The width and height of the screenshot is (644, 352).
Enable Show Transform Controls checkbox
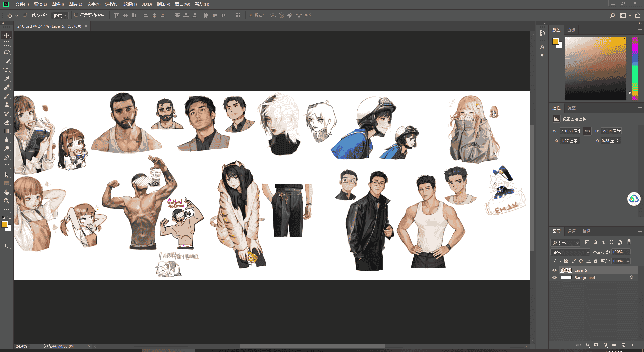pyautogui.click(x=76, y=15)
